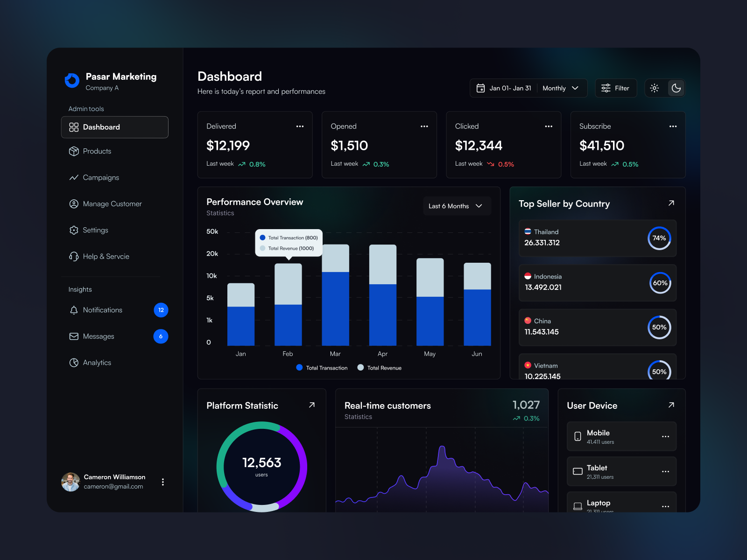Open the Notifications bell

point(74,310)
